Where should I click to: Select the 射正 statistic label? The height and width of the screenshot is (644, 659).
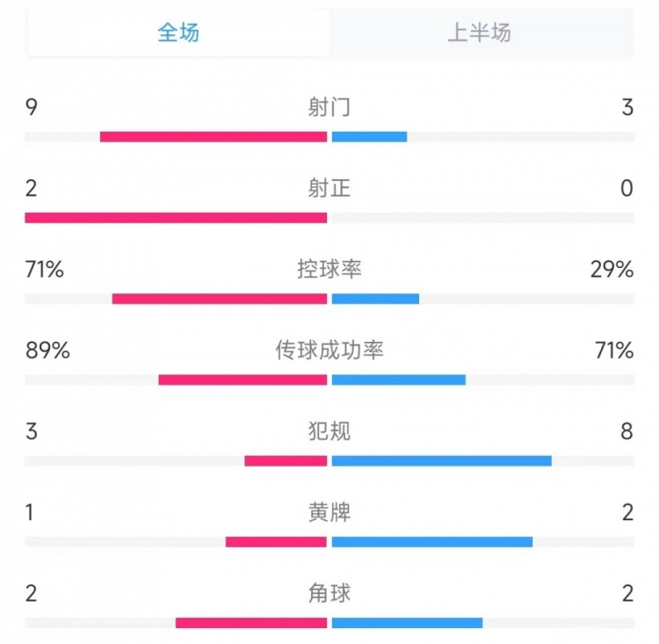point(329,188)
